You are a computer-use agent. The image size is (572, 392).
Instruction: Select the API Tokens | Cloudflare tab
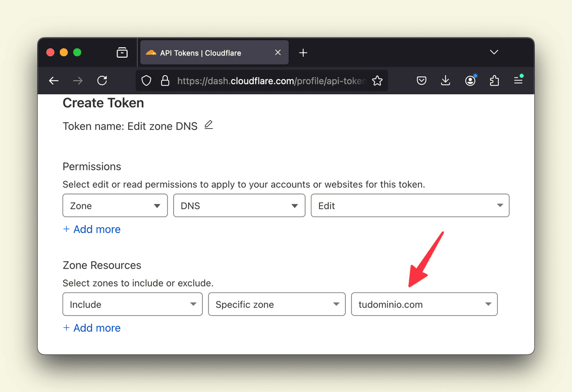coord(215,52)
